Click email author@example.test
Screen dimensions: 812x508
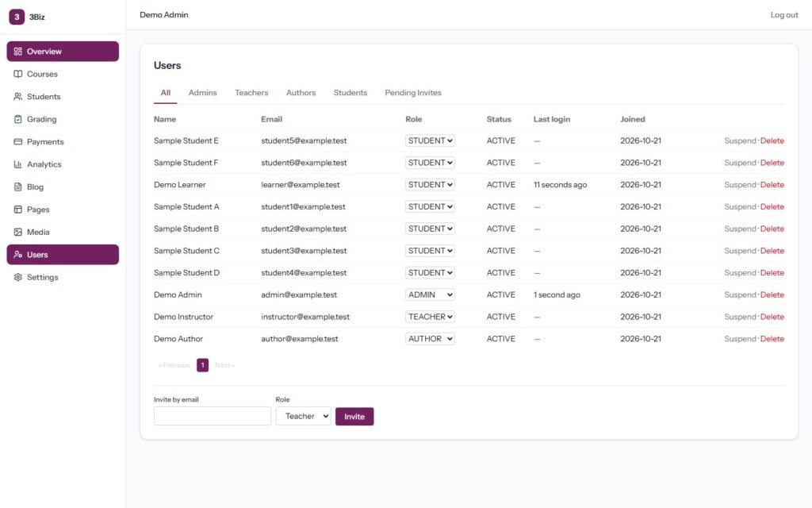click(x=299, y=339)
